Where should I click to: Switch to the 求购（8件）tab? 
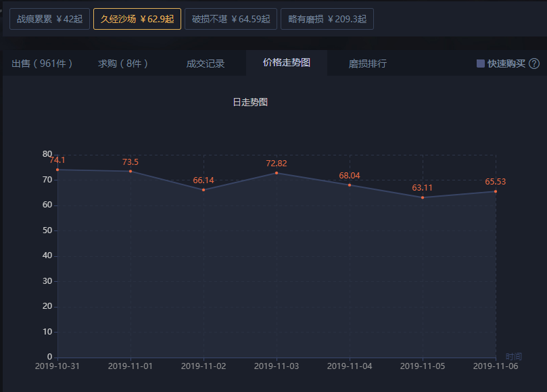123,64
